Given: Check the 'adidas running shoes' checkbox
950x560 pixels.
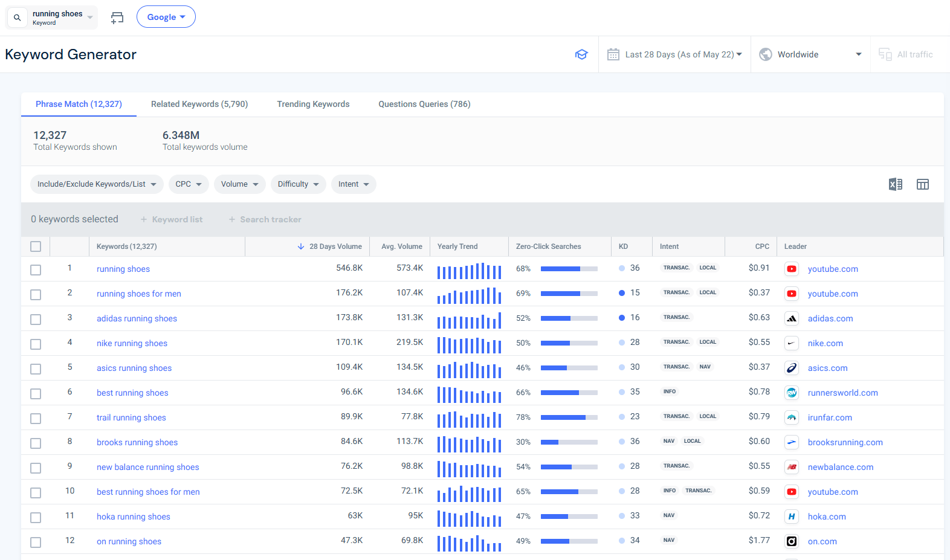Looking at the screenshot, I should tap(36, 320).
